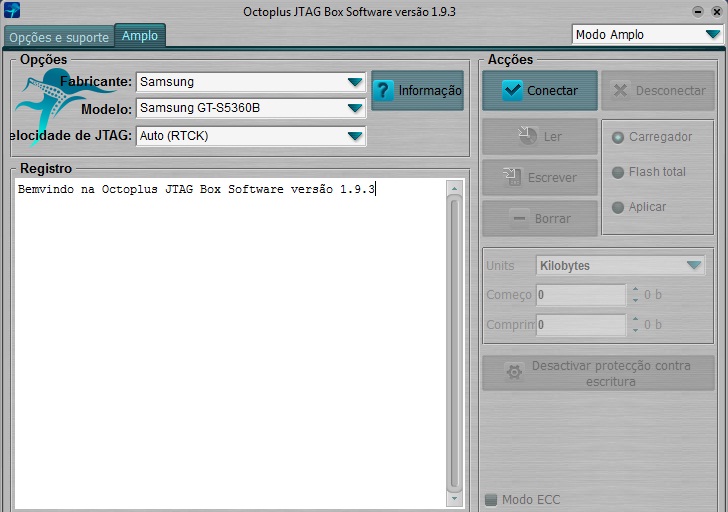Click the Começo value input field
Screen dimensions: 728x512
[580, 295]
